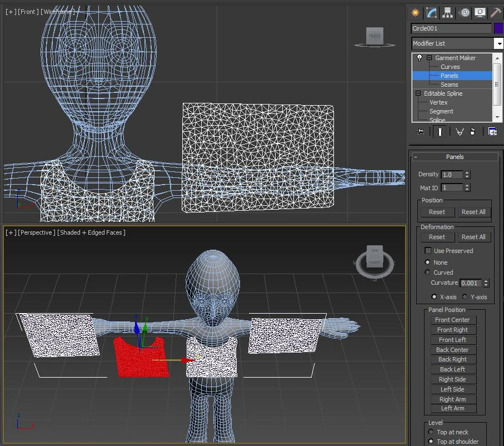The image size is (504, 446).
Task: Switch to the Hierarchy panel icon
Action: pos(447,12)
